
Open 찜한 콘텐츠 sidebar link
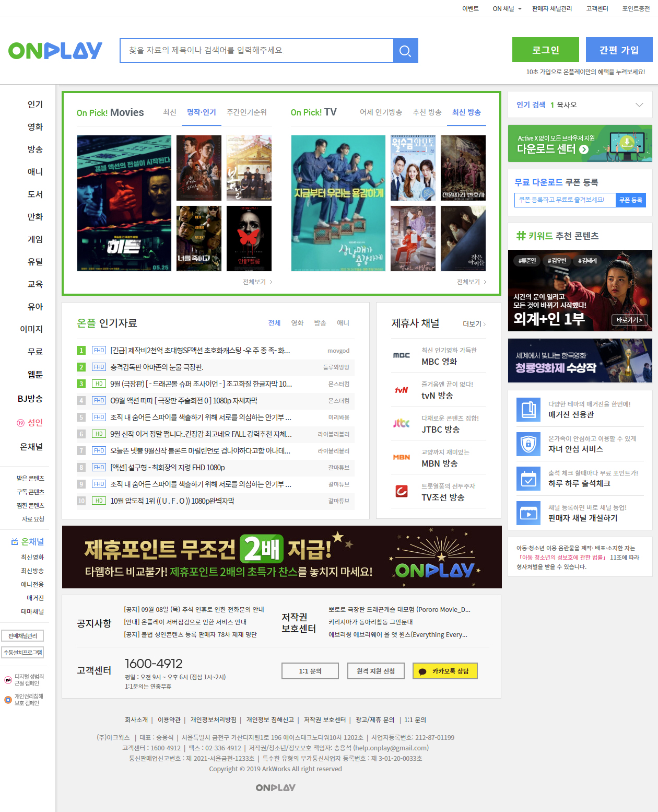(30, 506)
